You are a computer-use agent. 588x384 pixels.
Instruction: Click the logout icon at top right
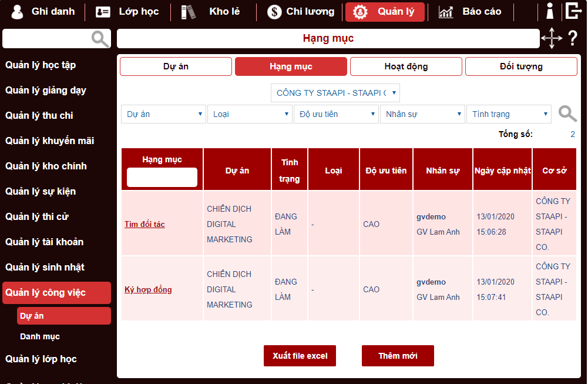coord(573,11)
